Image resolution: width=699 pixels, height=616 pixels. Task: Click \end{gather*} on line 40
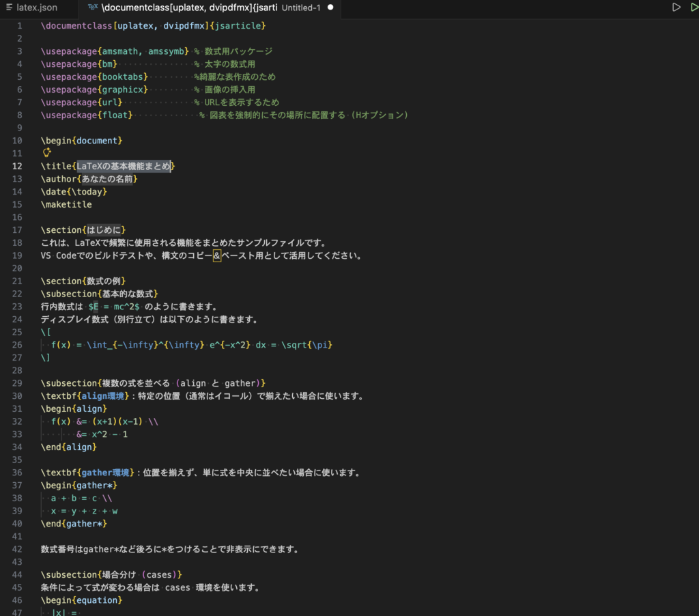(74, 524)
